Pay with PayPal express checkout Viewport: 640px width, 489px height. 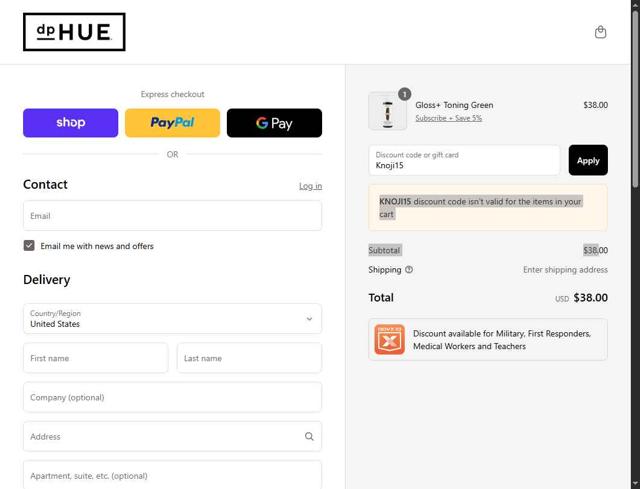tap(172, 123)
